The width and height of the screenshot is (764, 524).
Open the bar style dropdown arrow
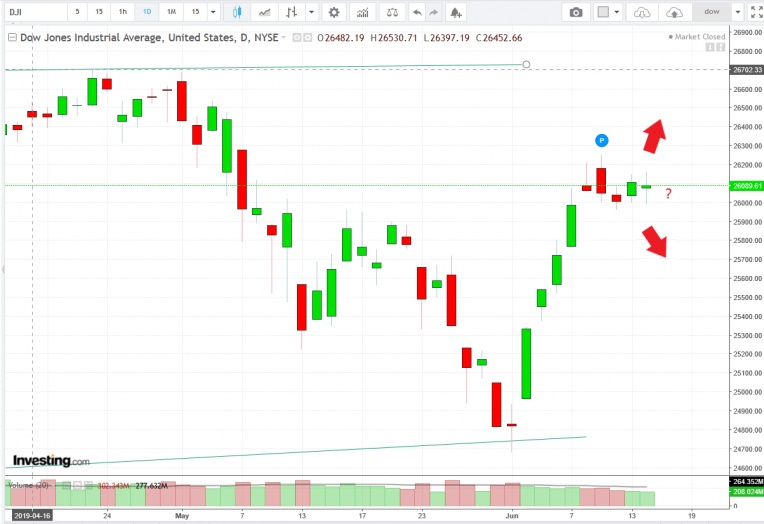(311, 12)
